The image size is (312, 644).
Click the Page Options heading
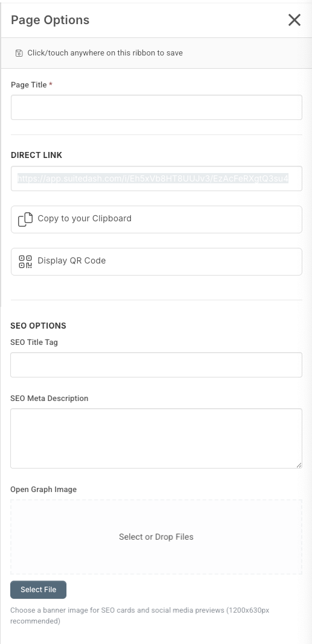click(50, 20)
